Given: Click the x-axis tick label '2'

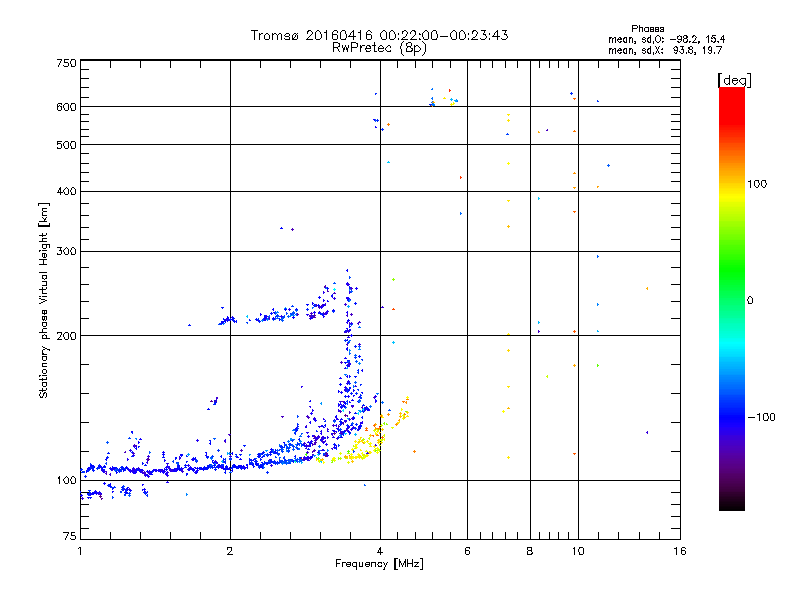Looking at the screenshot, I should click(x=230, y=551).
